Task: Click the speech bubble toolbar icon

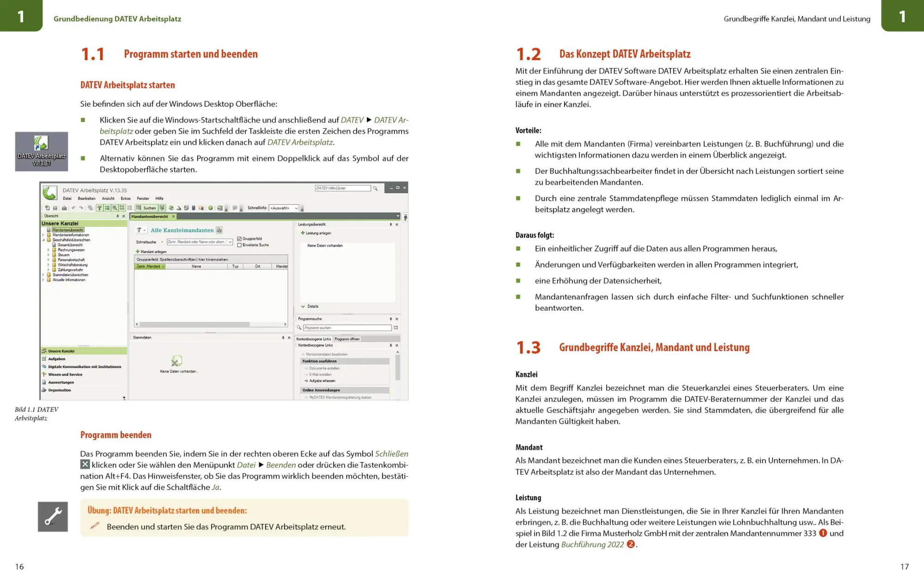Action: 235,208
